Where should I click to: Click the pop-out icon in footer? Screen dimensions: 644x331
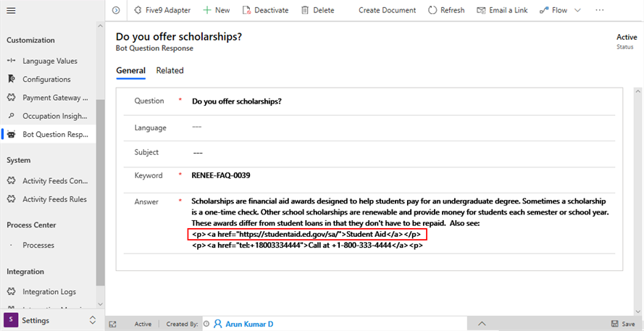pyautogui.click(x=113, y=324)
